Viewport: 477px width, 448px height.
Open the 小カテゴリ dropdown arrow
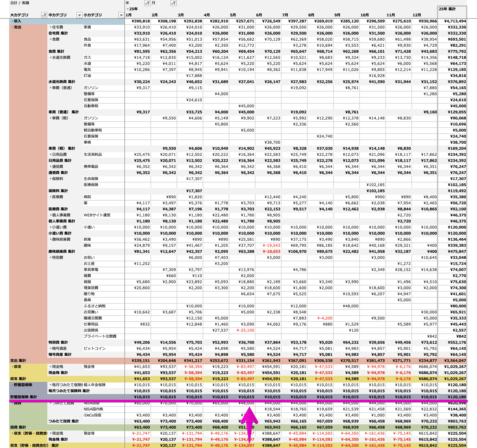point(121,15)
